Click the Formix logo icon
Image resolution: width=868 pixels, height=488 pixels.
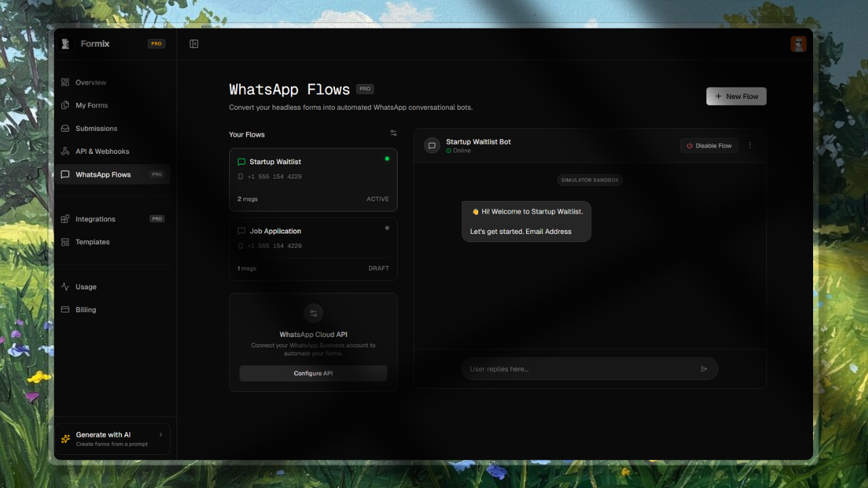coord(66,44)
